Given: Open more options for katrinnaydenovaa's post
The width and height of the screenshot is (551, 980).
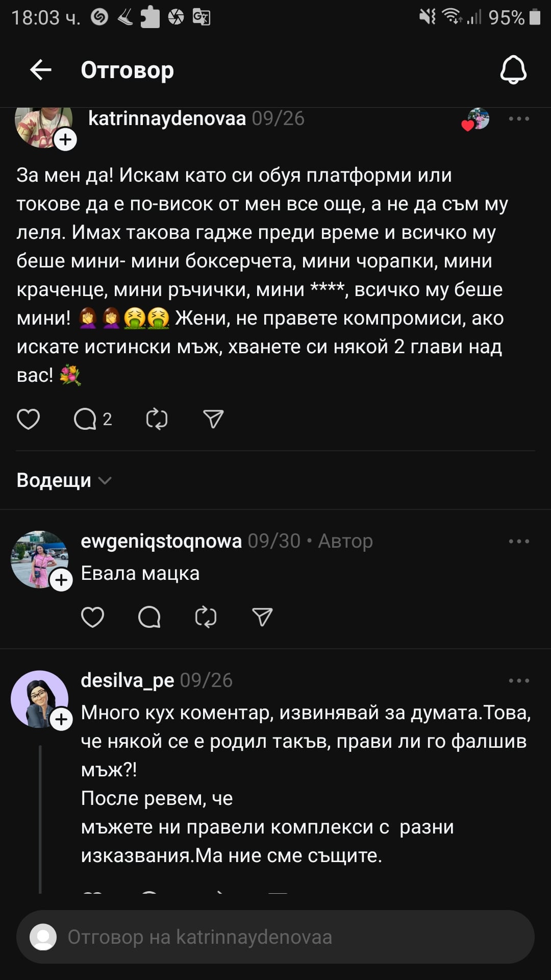Looking at the screenshot, I should [x=519, y=119].
